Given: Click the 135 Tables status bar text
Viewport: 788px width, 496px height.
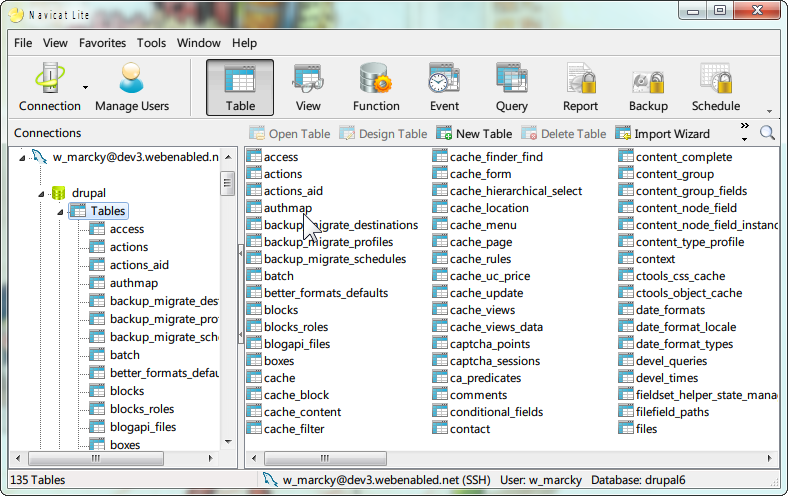Looking at the screenshot, I should 38,480.
